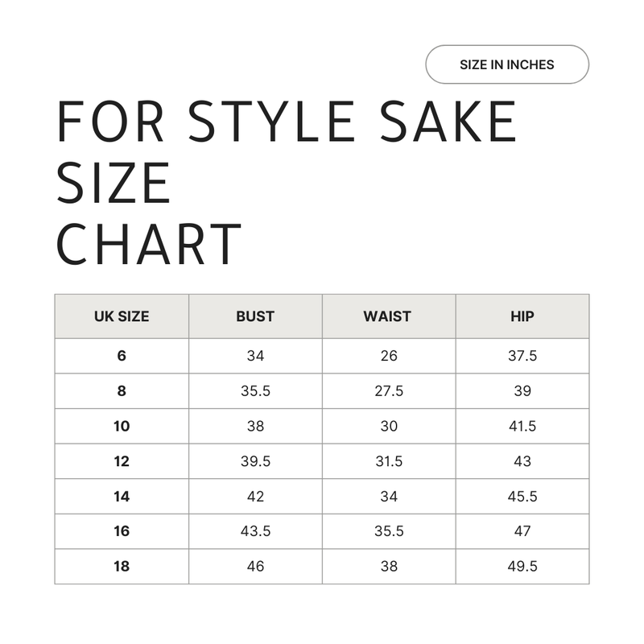Click hip value 41.5 cell

click(x=522, y=426)
